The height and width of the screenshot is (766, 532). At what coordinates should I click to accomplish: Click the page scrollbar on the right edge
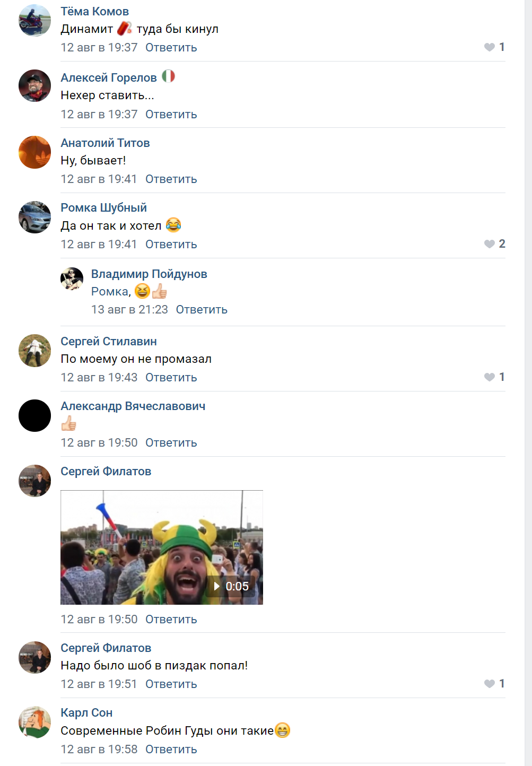(x=528, y=383)
